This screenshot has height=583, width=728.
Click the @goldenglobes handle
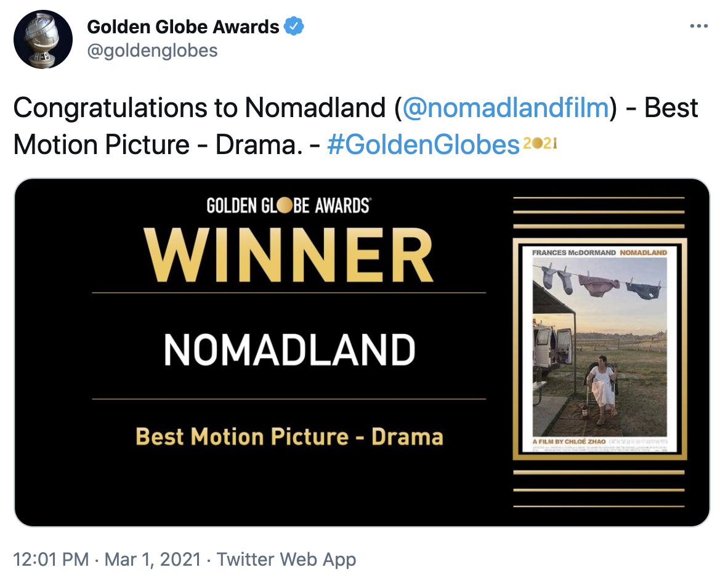click(x=152, y=50)
